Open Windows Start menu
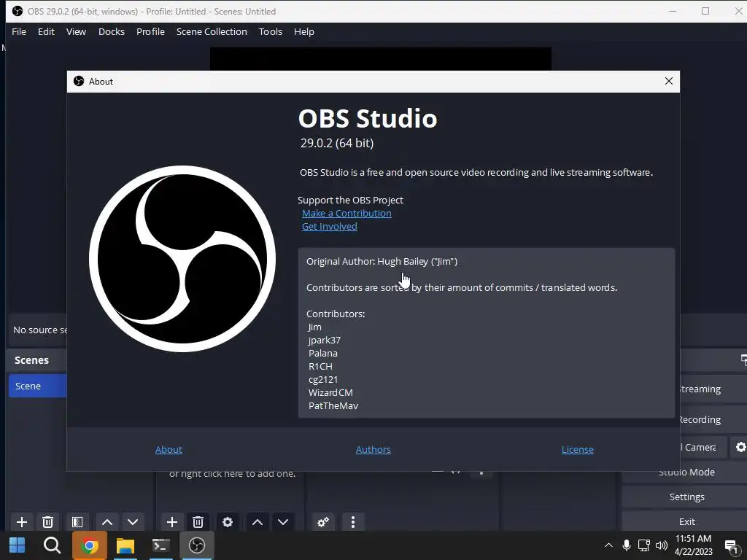 pyautogui.click(x=18, y=545)
